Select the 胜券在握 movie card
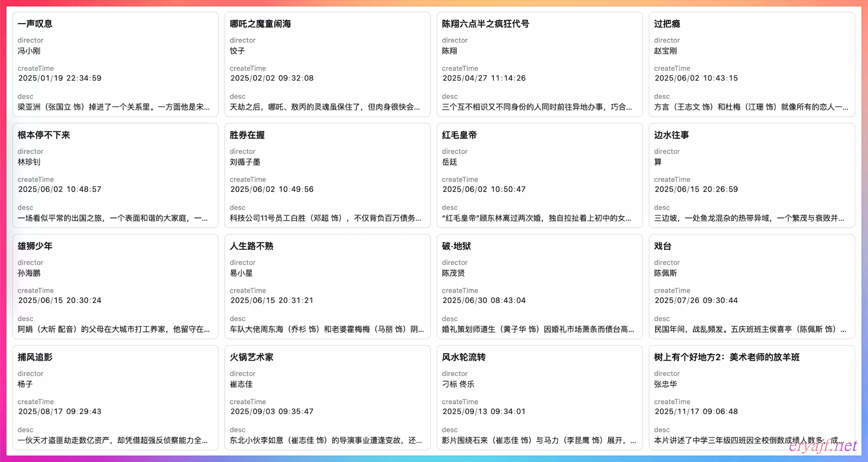 coord(327,175)
